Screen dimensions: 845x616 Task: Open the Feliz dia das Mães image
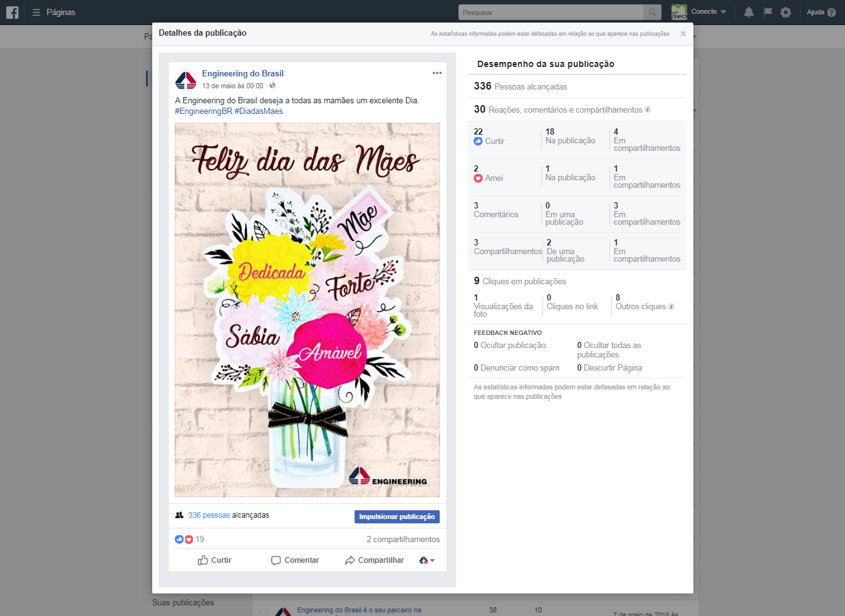pyautogui.click(x=307, y=310)
